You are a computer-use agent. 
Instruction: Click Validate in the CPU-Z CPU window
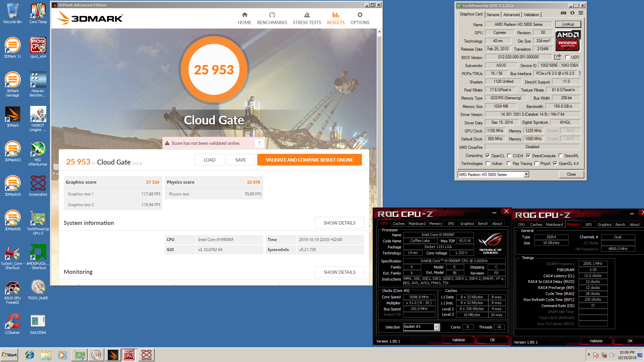click(x=459, y=340)
